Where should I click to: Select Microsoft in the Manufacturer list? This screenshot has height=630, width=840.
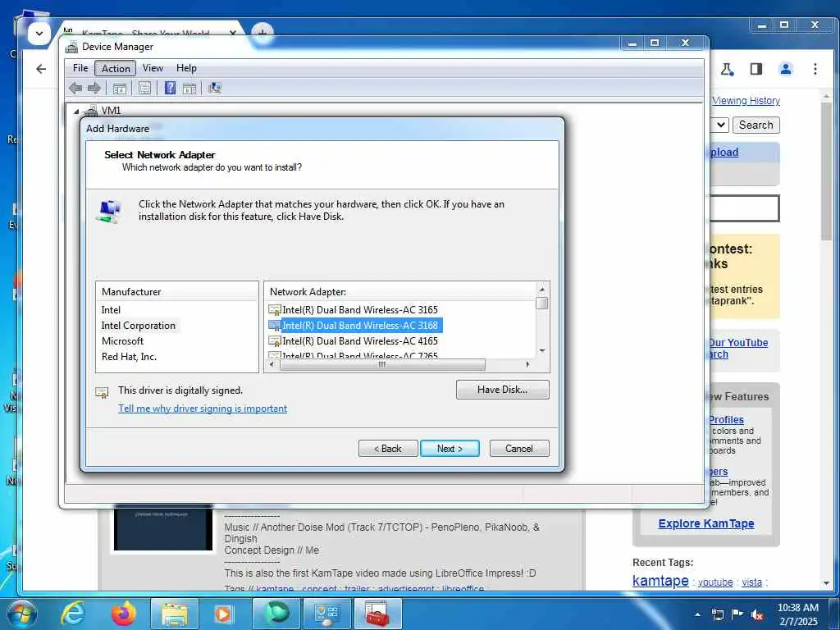coord(123,340)
